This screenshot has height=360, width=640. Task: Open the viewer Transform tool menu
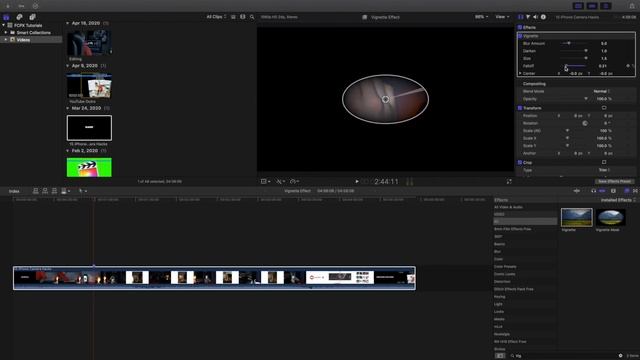265,181
